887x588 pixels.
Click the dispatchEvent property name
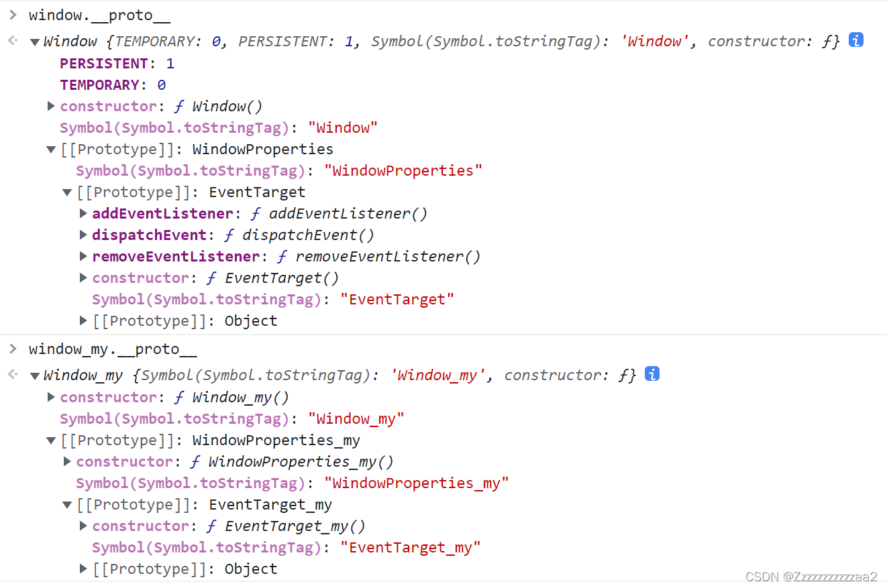pyautogui.click(x=149, y=235)
